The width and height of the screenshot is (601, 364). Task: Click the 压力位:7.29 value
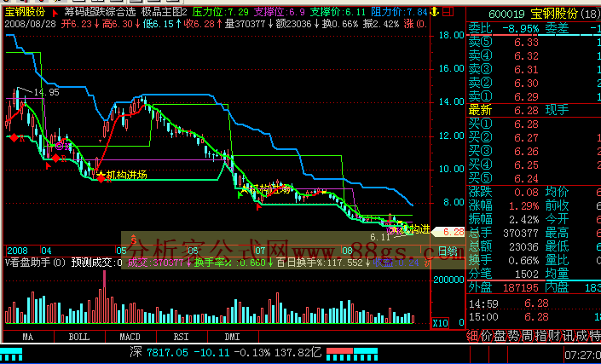click(221, 12)
